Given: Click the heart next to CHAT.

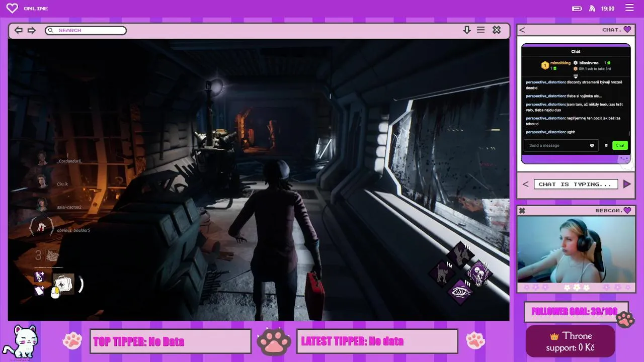Looking at the screenshot, I should (x=627, y=30).
